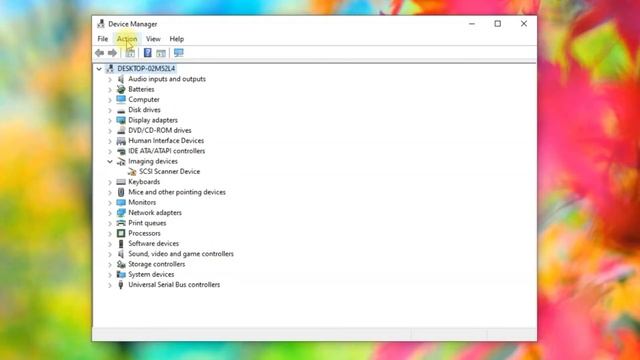
Task: Select the 'Batteries' label
Action: pos(141,89)
